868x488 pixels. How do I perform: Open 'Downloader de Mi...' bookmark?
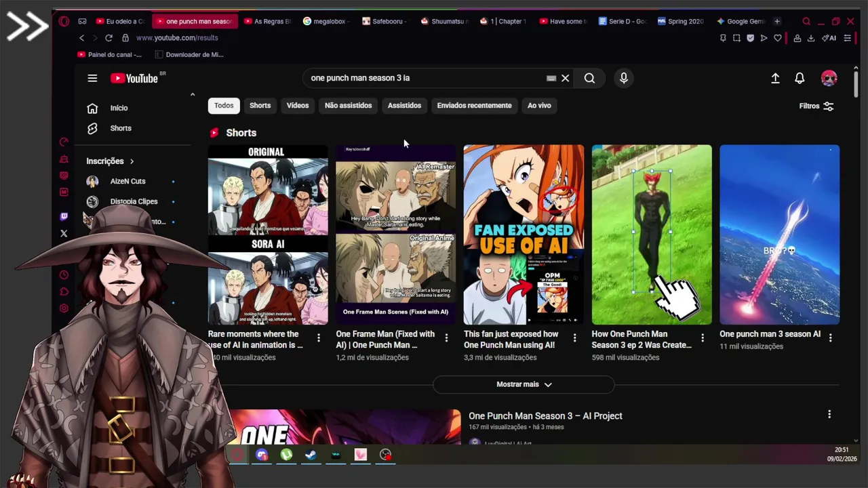[189, 54]
